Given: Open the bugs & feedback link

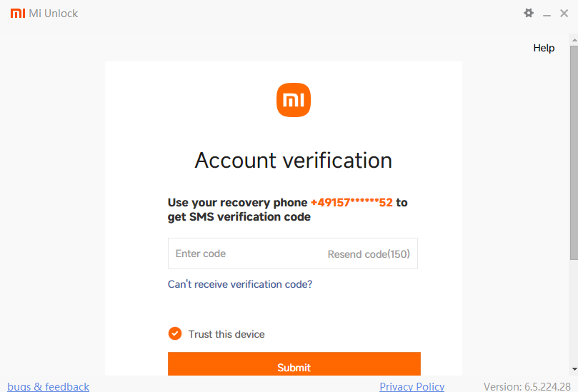Looking at the screenshot, I should point(48,386).
